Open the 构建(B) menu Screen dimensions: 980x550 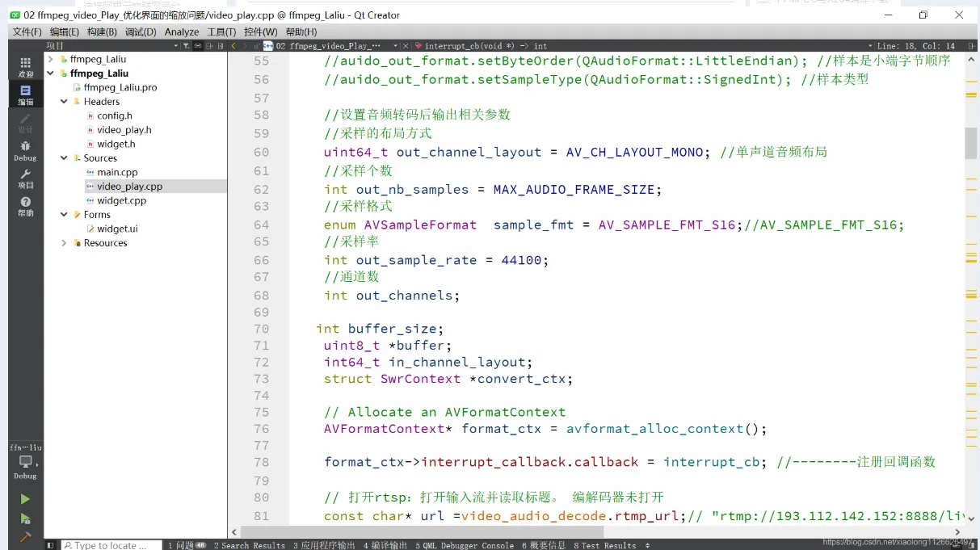pos(102,31)
